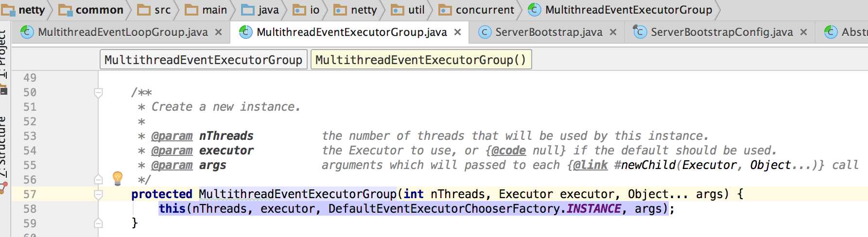Close the ServerBootstrap.java tab
This screenshot has width=868, height=237.
(613, 32)
